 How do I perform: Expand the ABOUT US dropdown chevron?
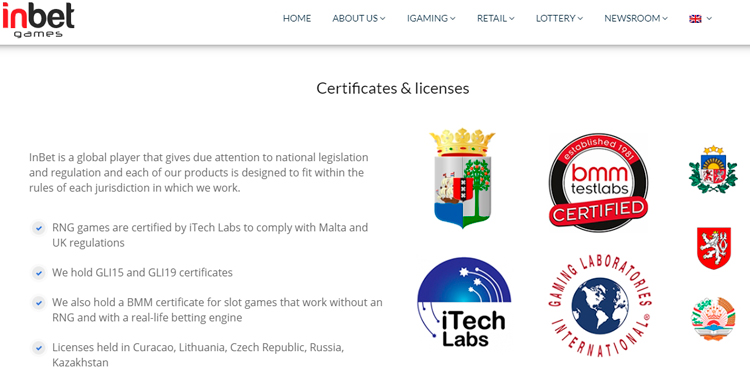[x=383, y=19]
